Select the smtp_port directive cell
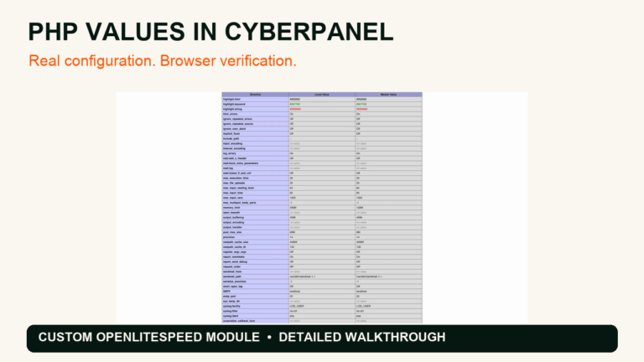This screenshot has width=644, height=362. tap(256, 297)
